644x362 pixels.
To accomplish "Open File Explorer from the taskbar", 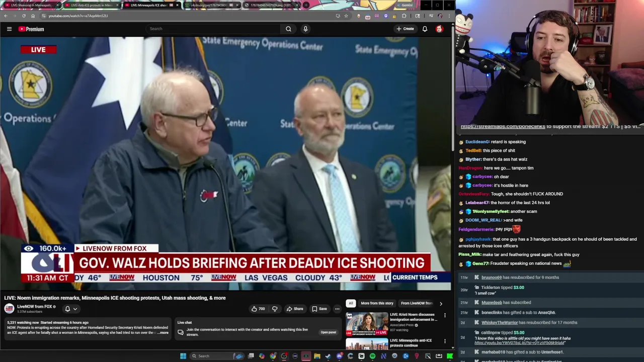I will pos(317,356).
